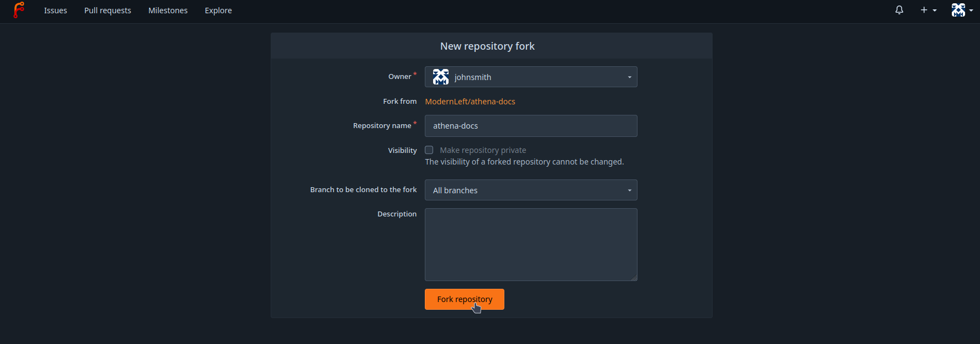This screenshot has height=344, width=980.
Task: Open the notifications bell
Action: coord(899,10)
